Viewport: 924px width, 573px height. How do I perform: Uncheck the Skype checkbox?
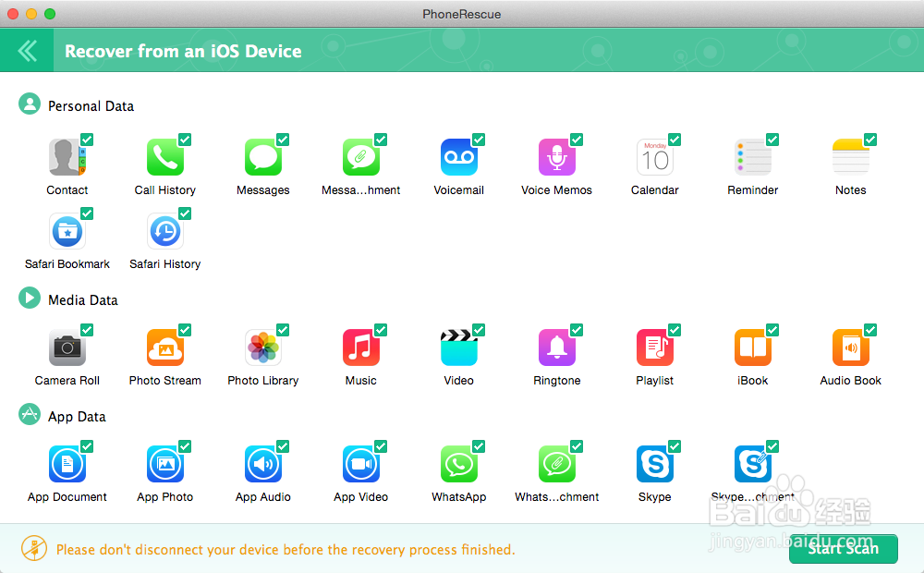coord(675,446)
